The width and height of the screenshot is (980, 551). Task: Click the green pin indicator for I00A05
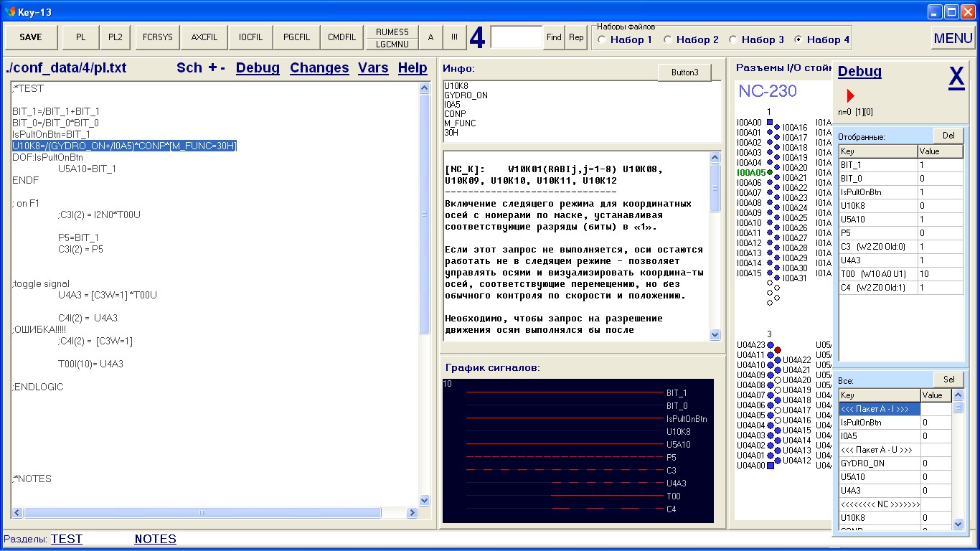(x=770, y=172)
